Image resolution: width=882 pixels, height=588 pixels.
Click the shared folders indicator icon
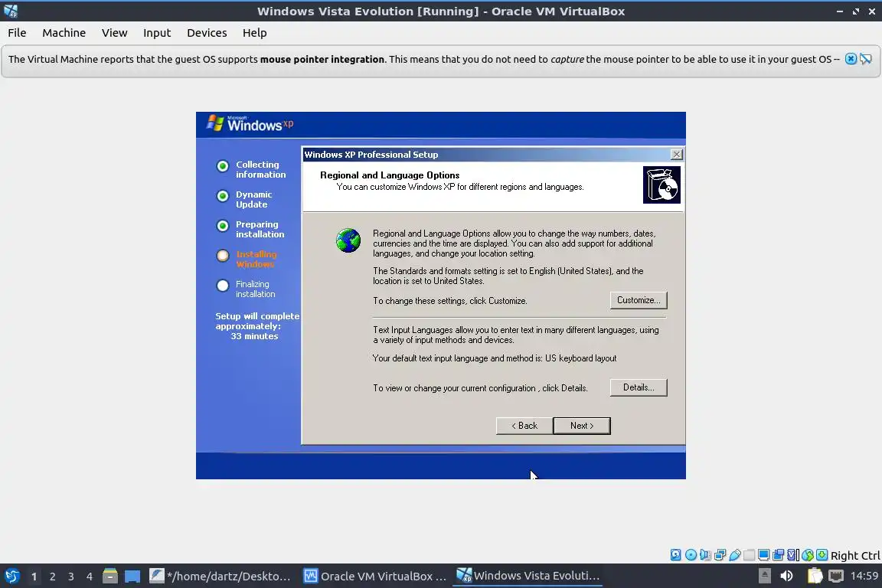(750, 555)
